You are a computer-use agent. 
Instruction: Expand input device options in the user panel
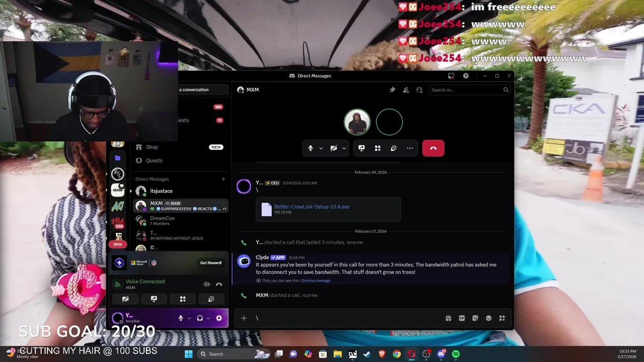click(x=189, y=318)
